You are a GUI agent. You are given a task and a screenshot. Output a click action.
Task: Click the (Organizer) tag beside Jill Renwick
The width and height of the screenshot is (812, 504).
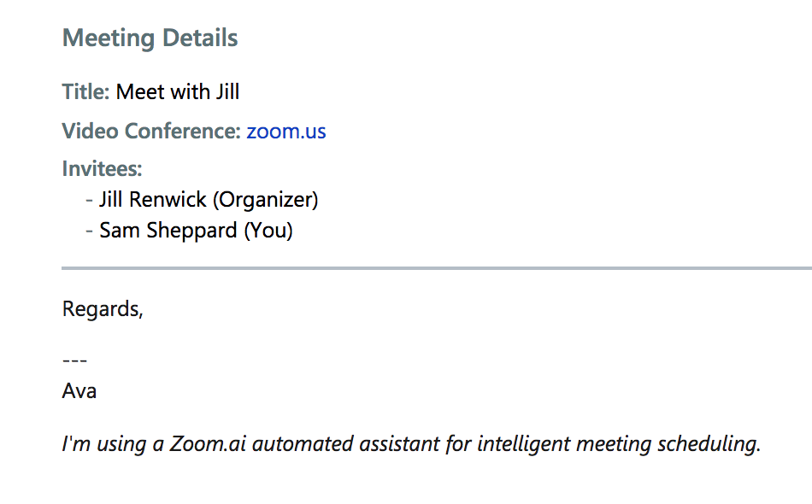(265, 200)
